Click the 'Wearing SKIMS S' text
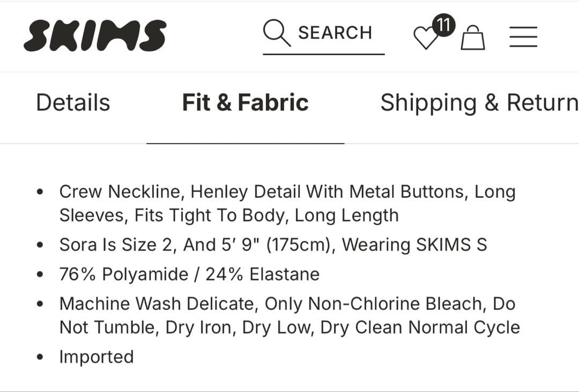The image size is (579, 392). click(x=414, y=245)
